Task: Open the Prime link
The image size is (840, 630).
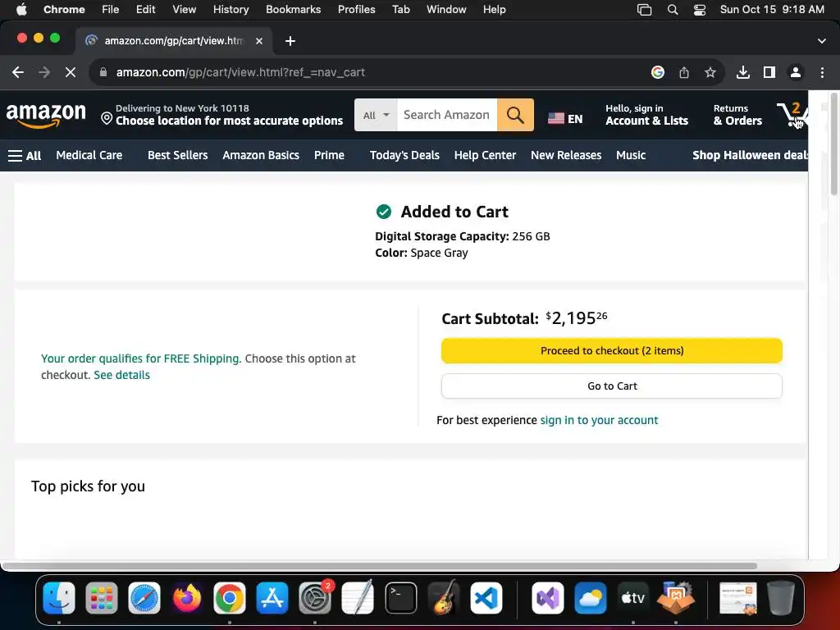Action: [329, 155]
